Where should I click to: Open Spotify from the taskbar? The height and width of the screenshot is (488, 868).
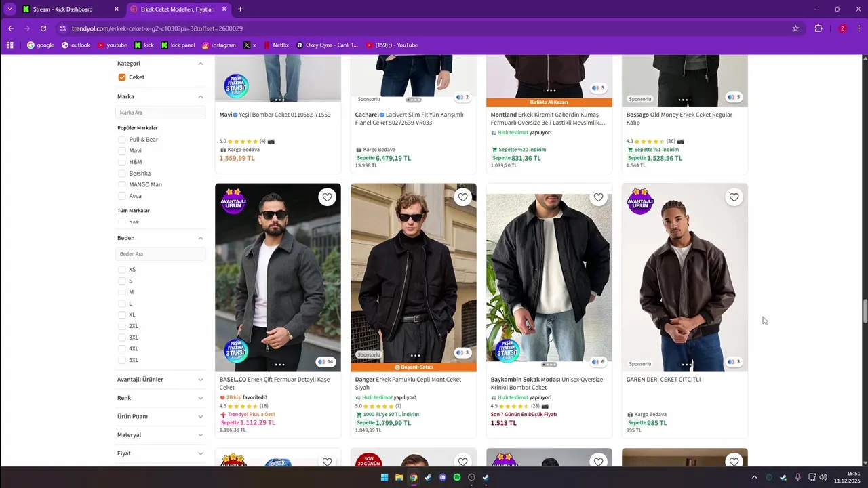coord(456,477)
